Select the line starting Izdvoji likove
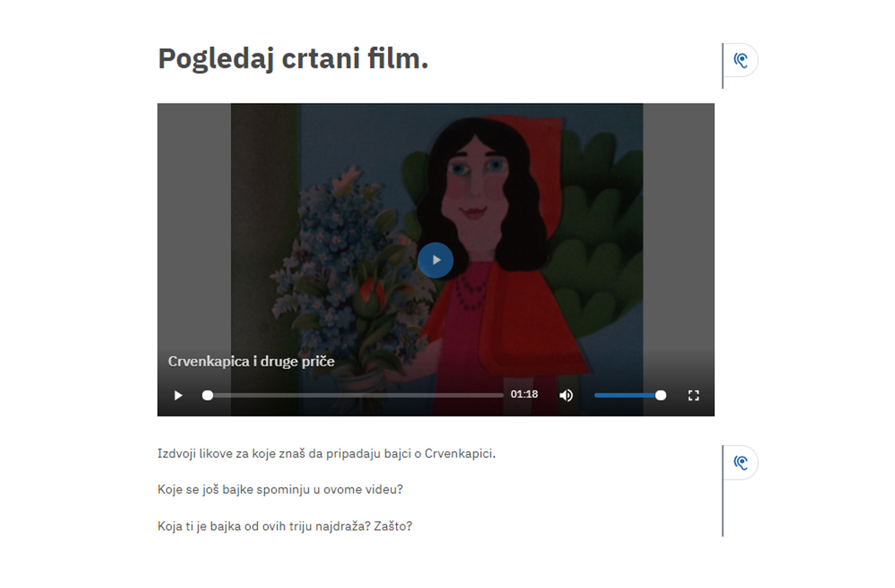Image resolution: width=895 pixels, height=588 pixels. (x=326, y=454)
